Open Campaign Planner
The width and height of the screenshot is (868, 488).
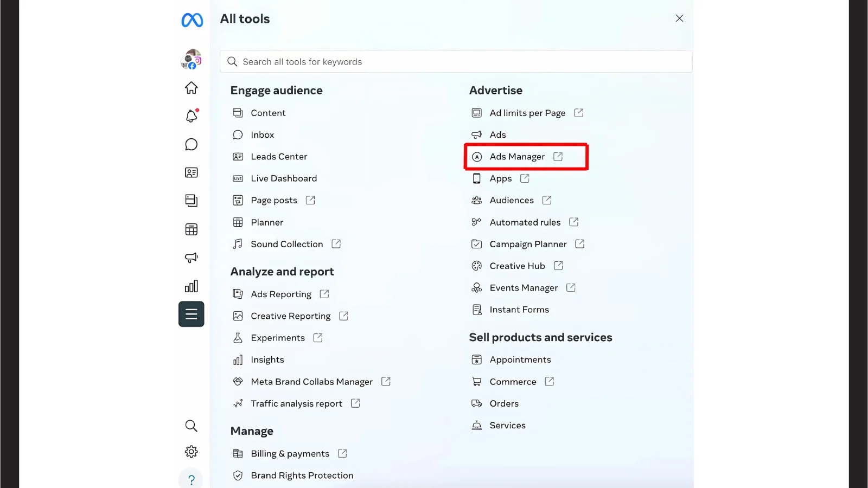(x=528, y=244)
